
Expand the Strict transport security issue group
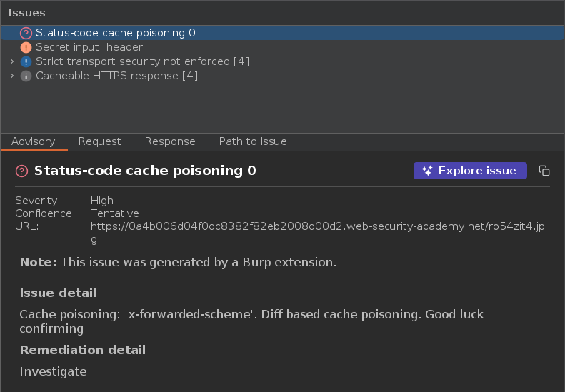coord(11,61)
